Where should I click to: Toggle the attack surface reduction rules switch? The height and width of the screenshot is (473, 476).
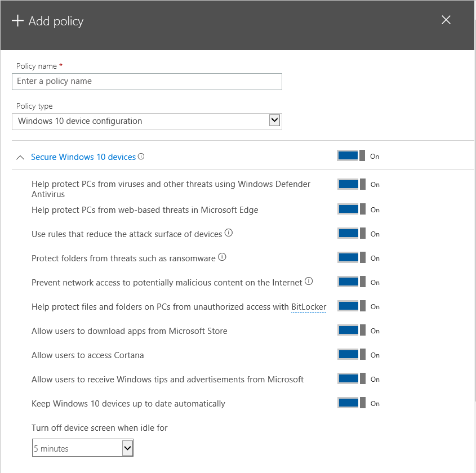click(352, 233)
